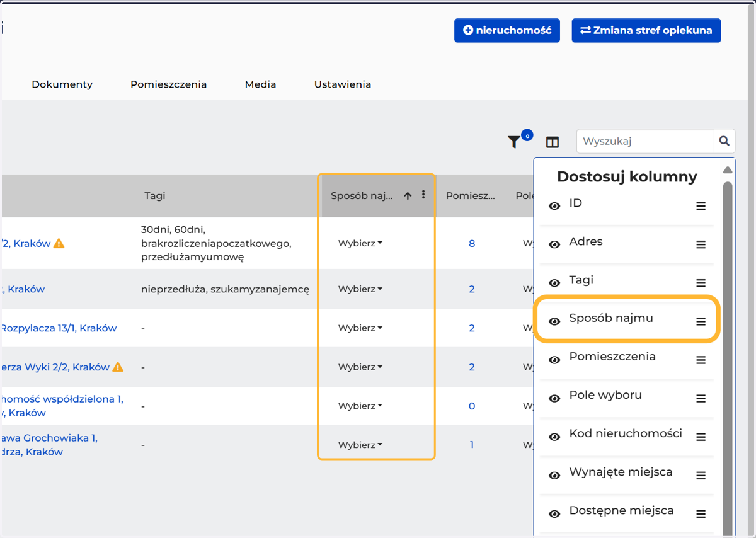Open Wybierz dropdown in nieprzedłuża row
756x538 pixels.
tap(360, 289)
